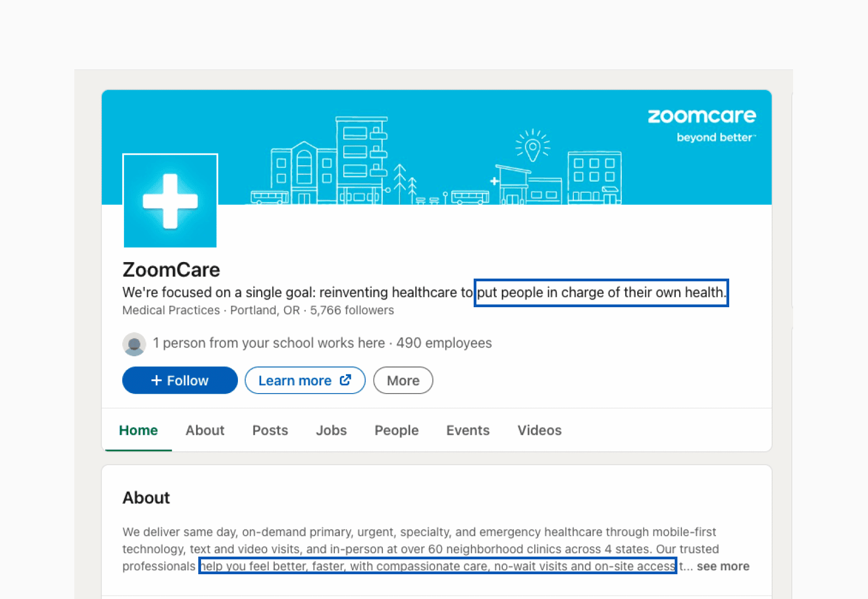Open the 490 employees link
The image size is (868, 599).
pos(444,343)
